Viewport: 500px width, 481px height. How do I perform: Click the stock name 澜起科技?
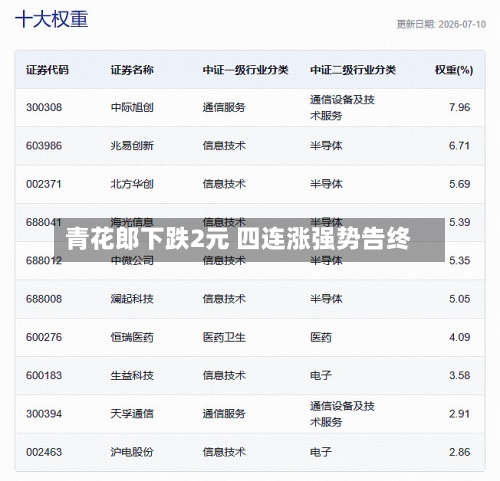[132, 299]
